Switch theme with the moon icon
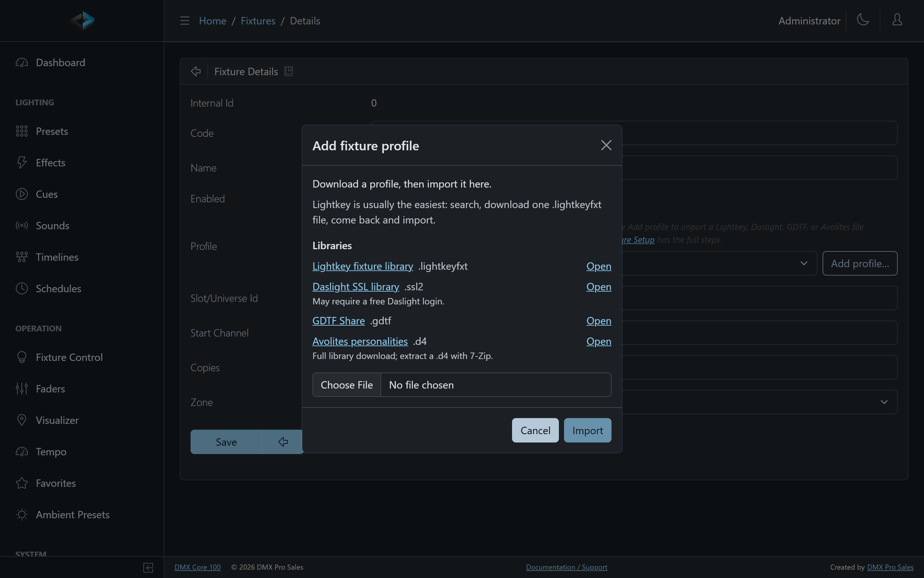Image resolution: width=924 pixels, height=578 pixels. click(863, 20)
